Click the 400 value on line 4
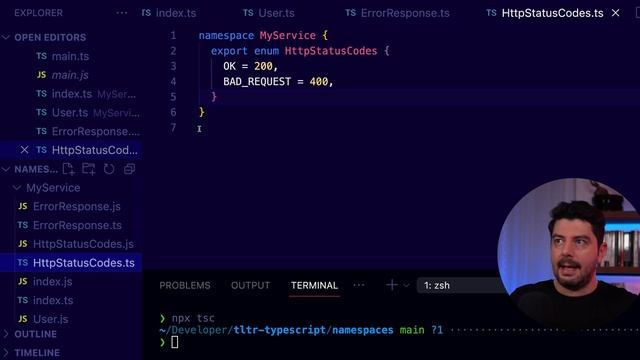This screenshot has height=360, width=640. pos(319,82)
